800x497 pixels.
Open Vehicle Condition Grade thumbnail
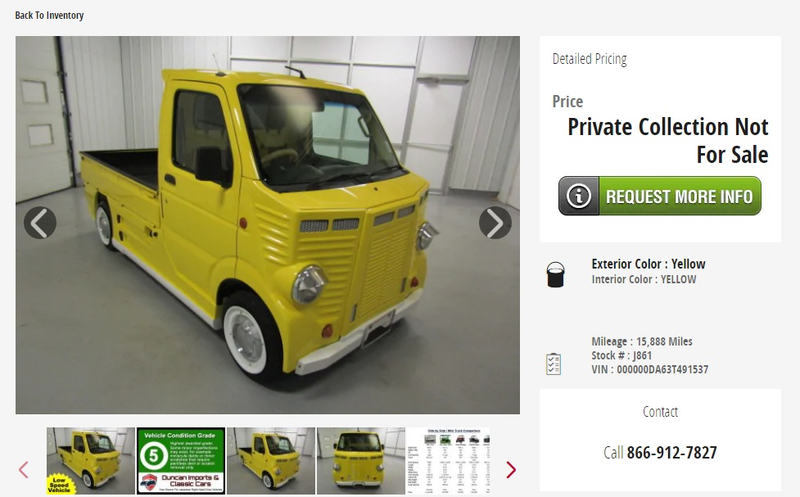(x=181, y=461)
